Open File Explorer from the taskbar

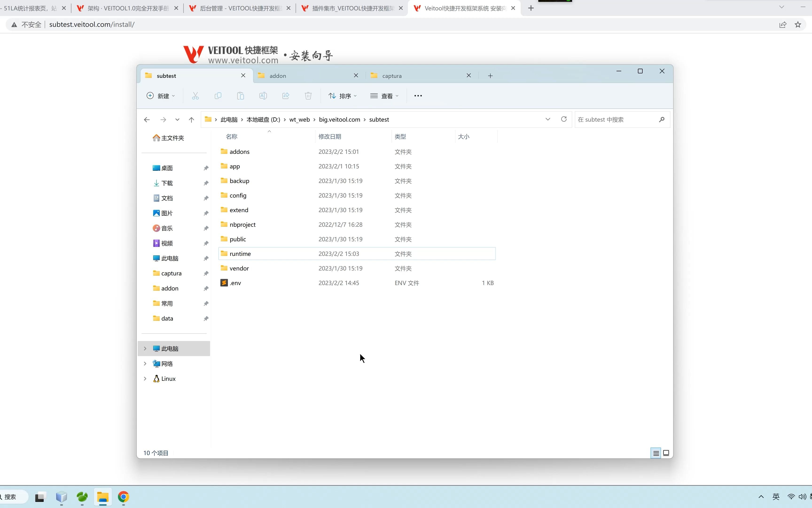(103, 496)
